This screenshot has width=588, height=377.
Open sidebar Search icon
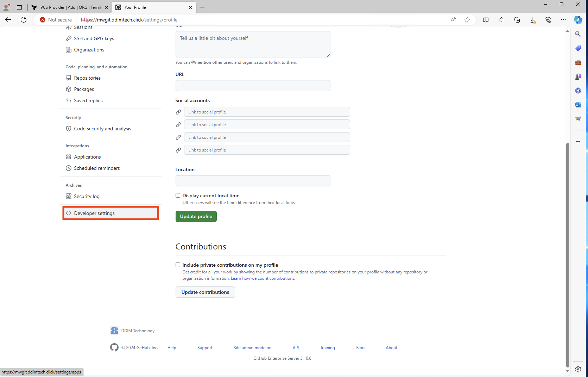click(578, 34)
